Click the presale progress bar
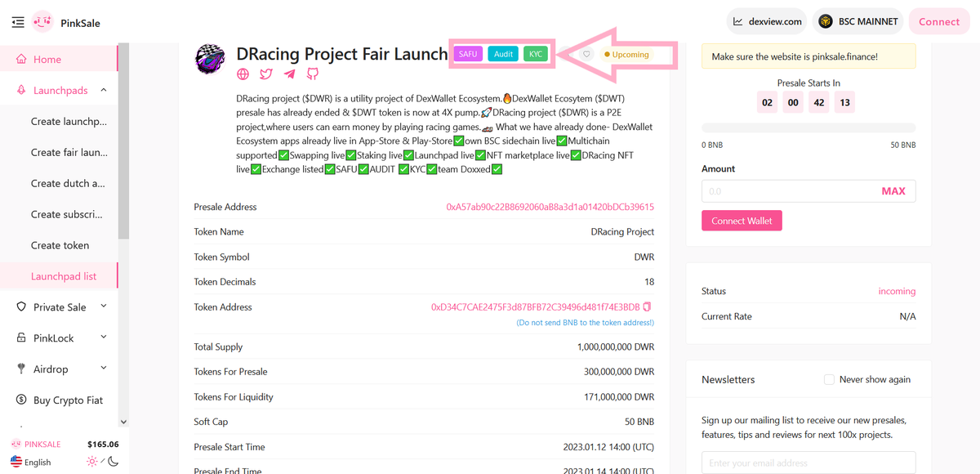980x474 pixels. coord(808,127)
